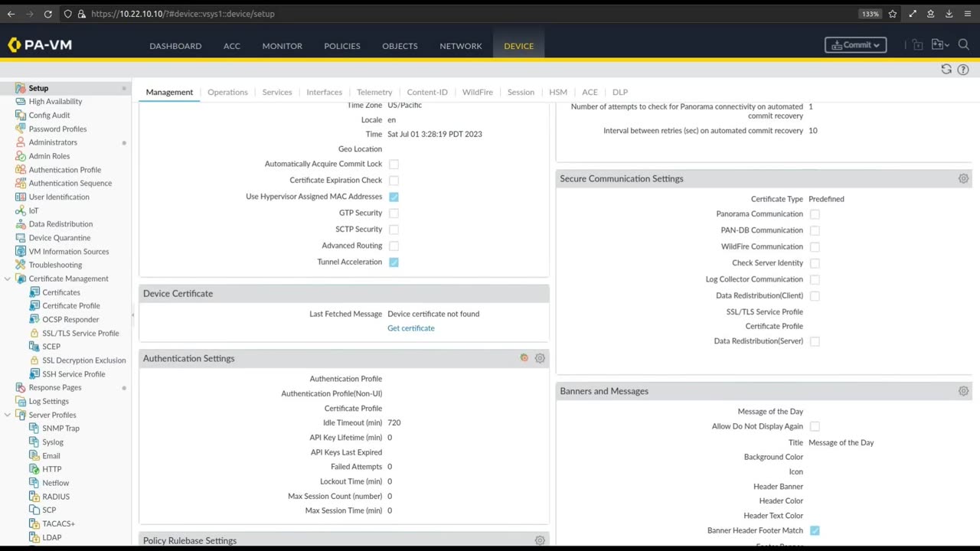Open help with the question mark icon
The image size is (980, 551).
tap(963, 70)
